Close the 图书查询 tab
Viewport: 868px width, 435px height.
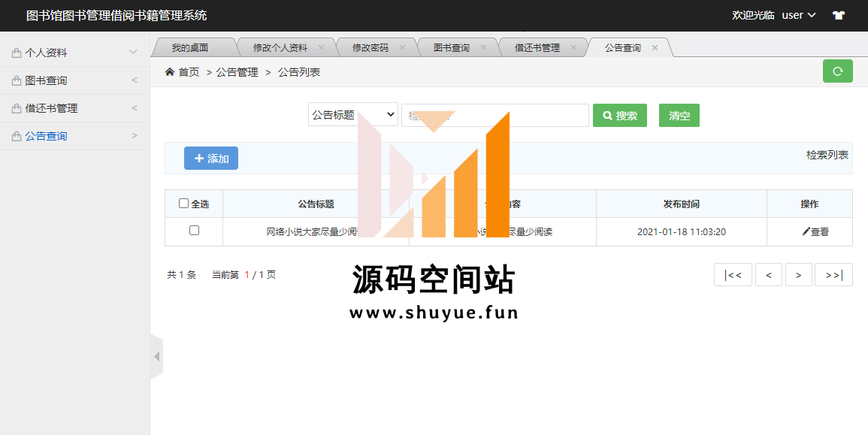(483, 47)
